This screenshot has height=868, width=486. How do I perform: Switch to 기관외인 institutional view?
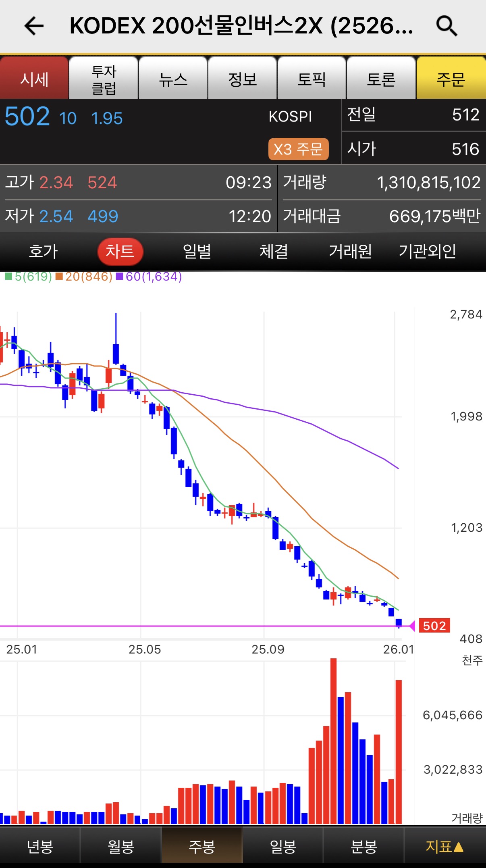(427, 251)
